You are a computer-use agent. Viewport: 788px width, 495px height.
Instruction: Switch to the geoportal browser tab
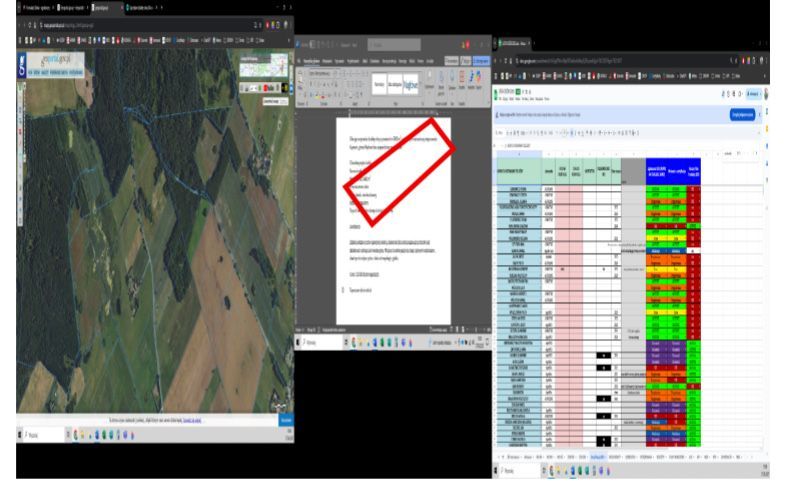pos(105,7)
